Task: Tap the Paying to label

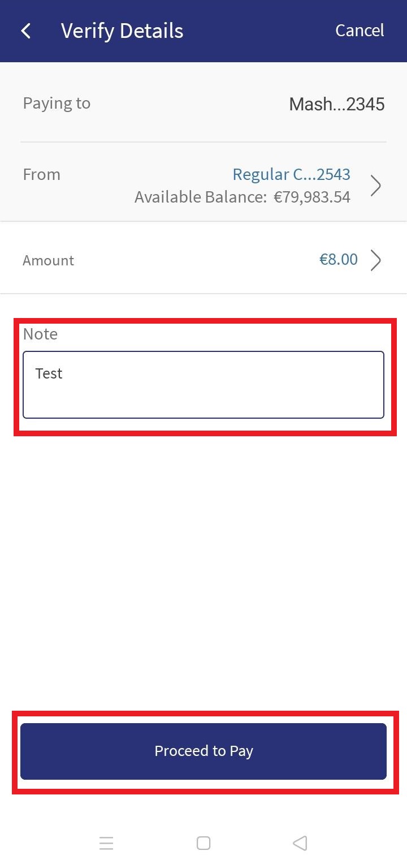Action: [x=57, y=104]
